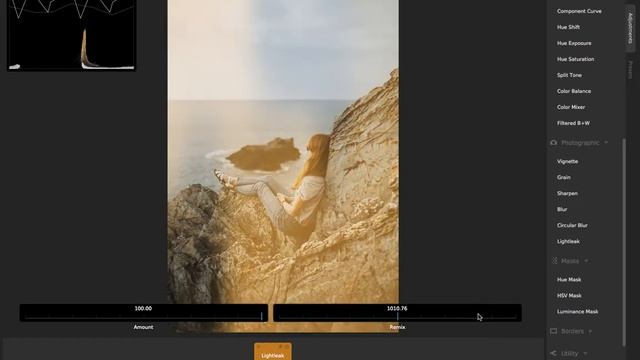640x360 pixels.
Task: Collapse the Photographic section arrow
Action: tap(606, 142)
